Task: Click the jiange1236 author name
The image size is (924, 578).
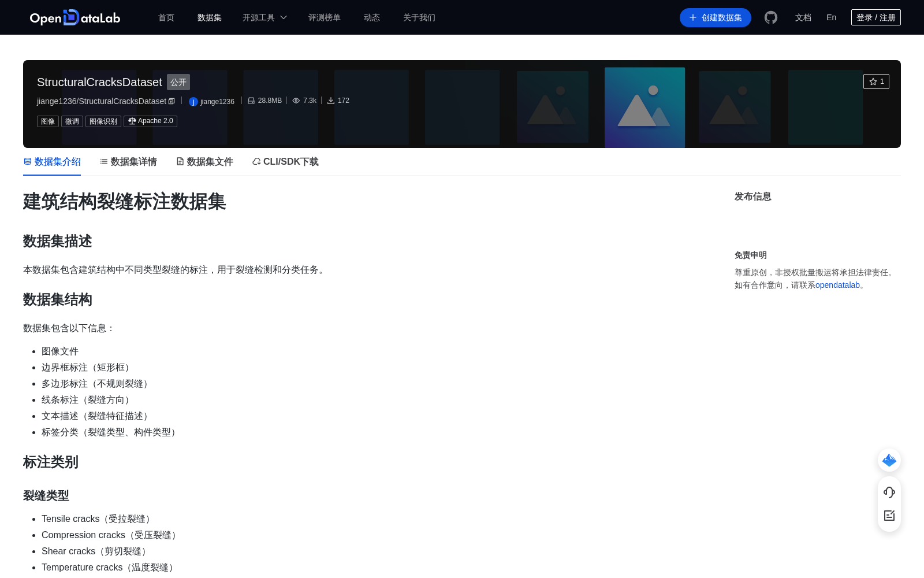Action: click(217, 102)
